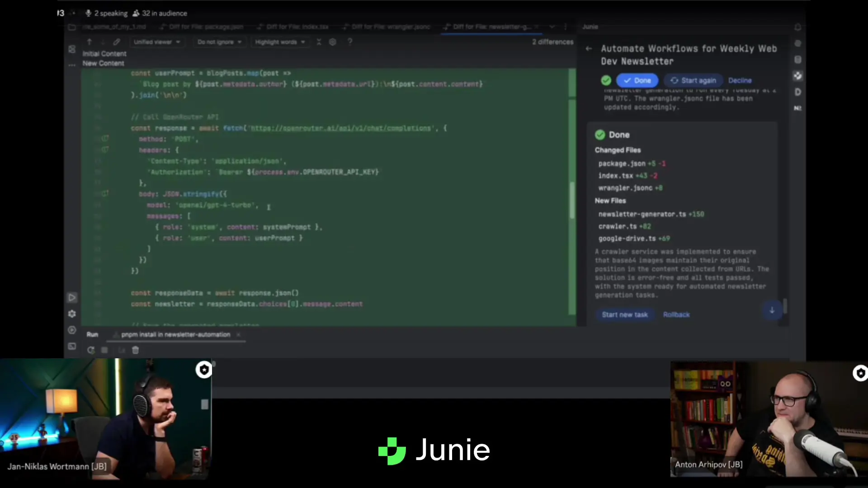Open the Services gear icon in left sidebar
868x488 pixels.
point(72,314)
